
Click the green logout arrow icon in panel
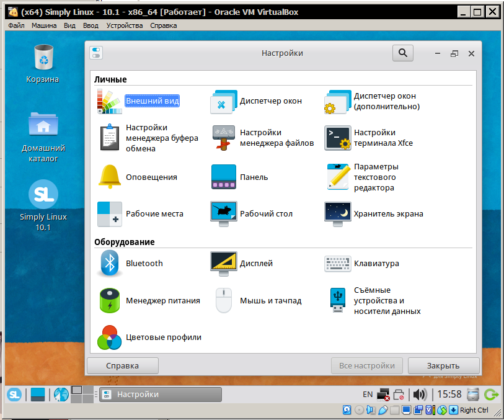click(491, 395)
